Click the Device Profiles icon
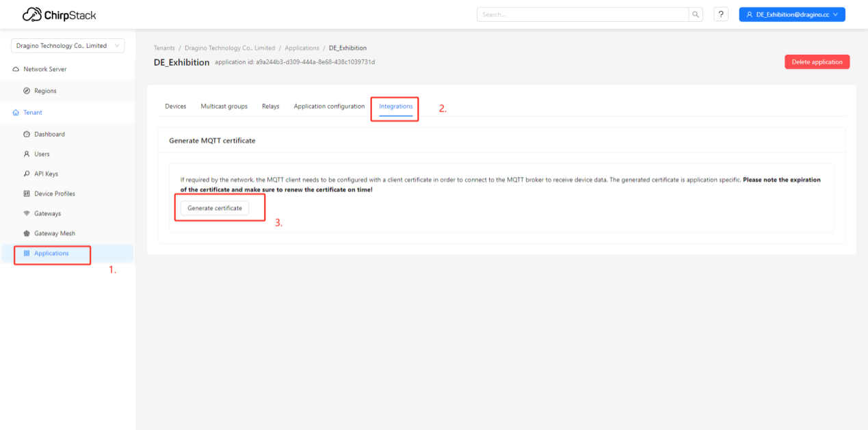Viewport: 868px width, 430px height. 26,193
